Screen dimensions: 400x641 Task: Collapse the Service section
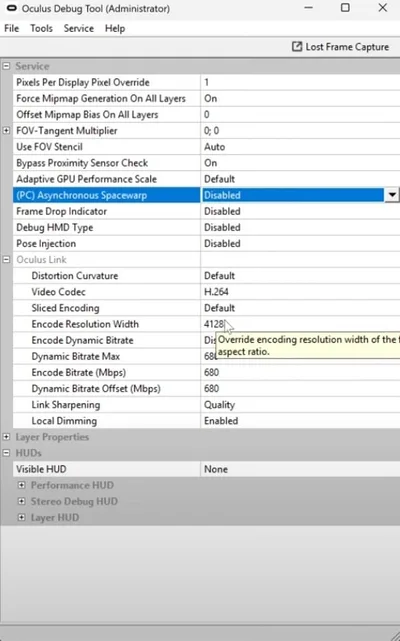coord(6,66)
